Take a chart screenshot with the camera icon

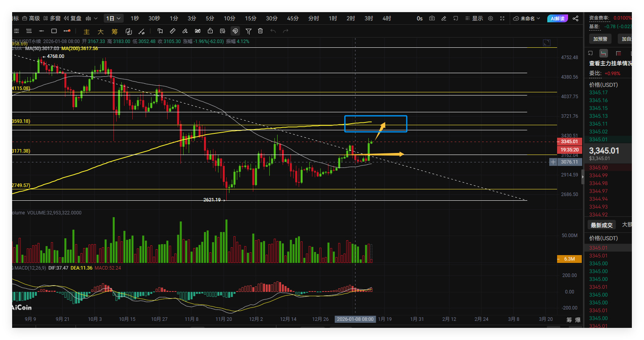click(432, 18)
